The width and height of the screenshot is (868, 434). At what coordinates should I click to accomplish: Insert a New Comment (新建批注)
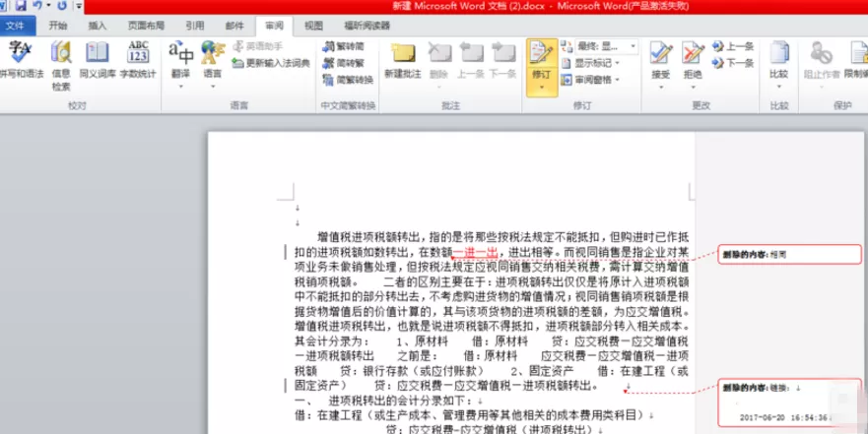point(402,60)
